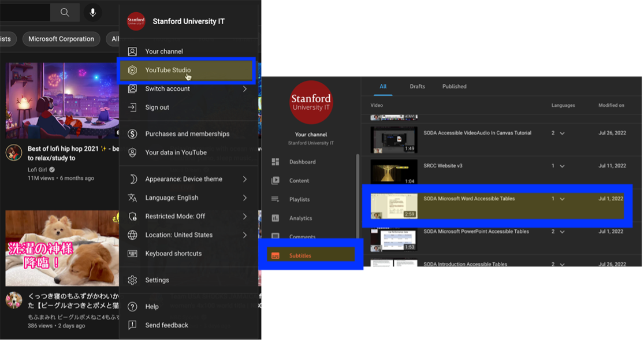The height and width of the screenshot is (342, 644).
Task: Click Stanford avatar in account menu header
Action: pos(136,21)
